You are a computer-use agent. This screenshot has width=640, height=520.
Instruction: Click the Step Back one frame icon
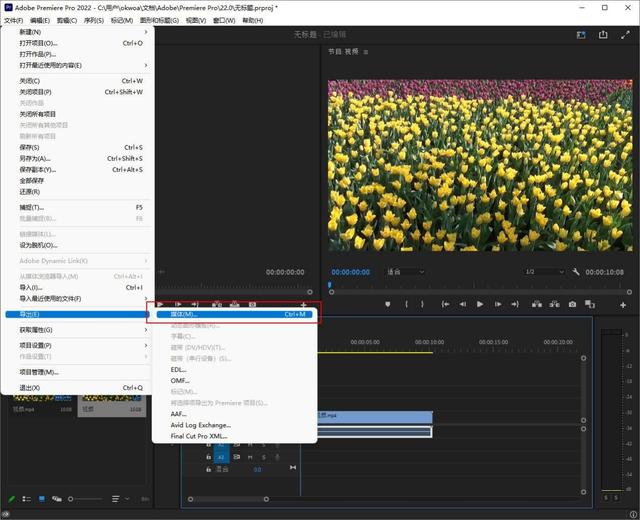[462, 304]
